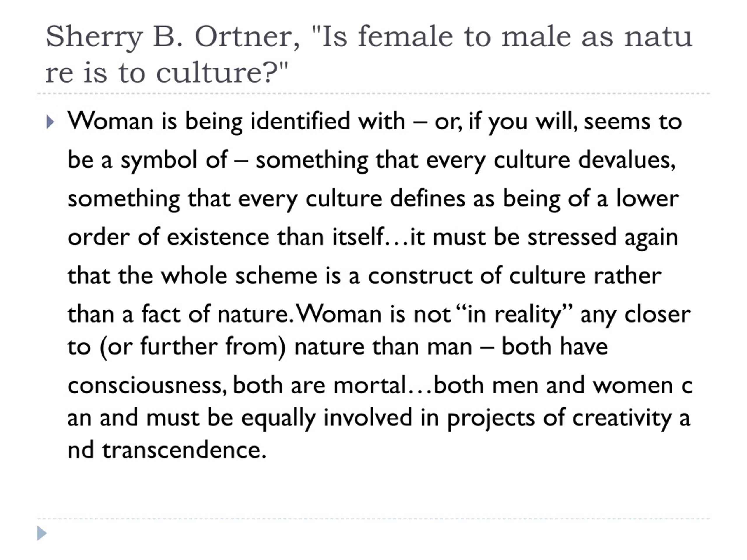Click the dashed divider line under the title

point(373,94)
